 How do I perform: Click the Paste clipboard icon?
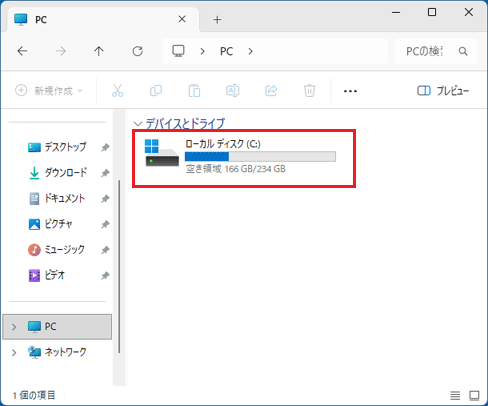[194, 90]
